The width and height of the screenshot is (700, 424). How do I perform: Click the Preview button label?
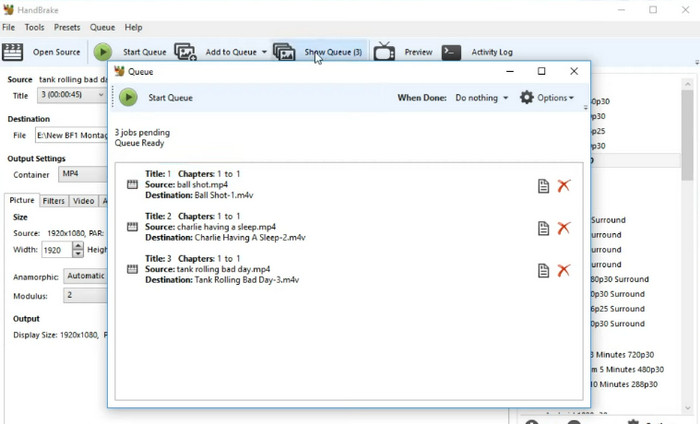click(x=418, y=52)
